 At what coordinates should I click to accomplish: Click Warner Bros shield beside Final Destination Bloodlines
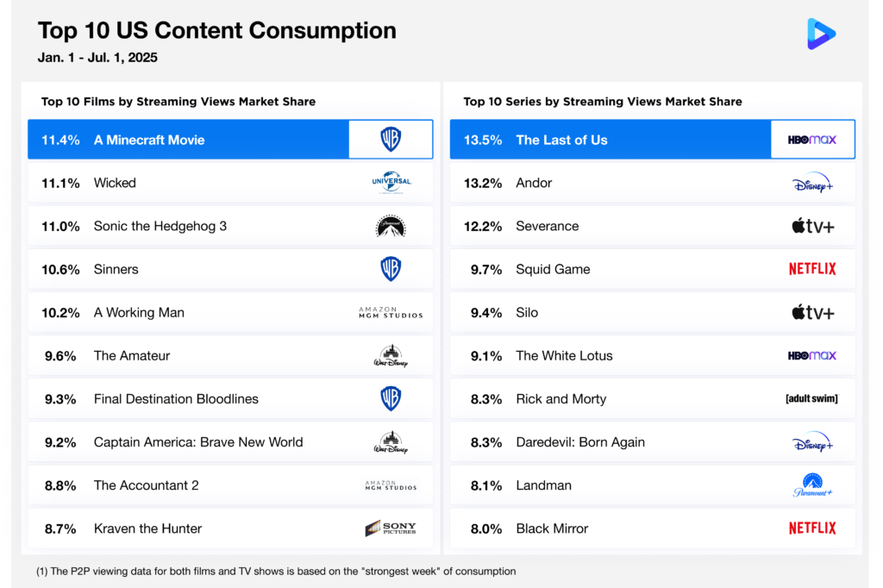pyautogui.click(x=391, y=399)
